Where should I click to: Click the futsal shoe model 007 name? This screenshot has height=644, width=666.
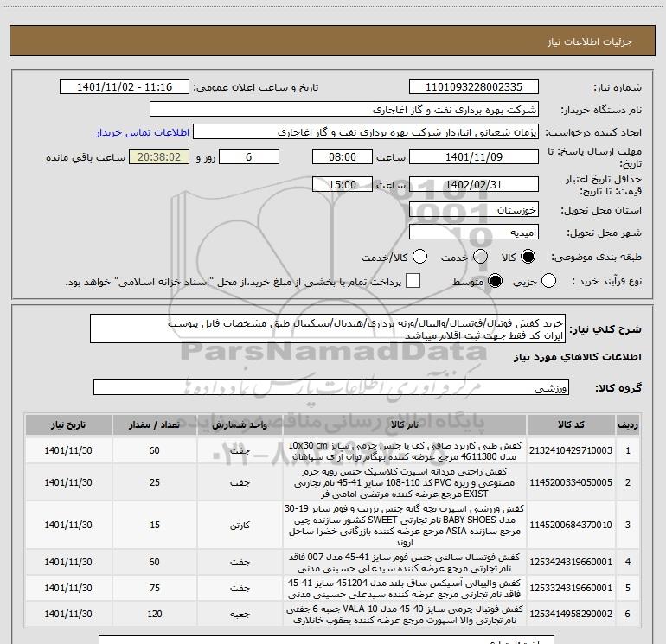405,562
